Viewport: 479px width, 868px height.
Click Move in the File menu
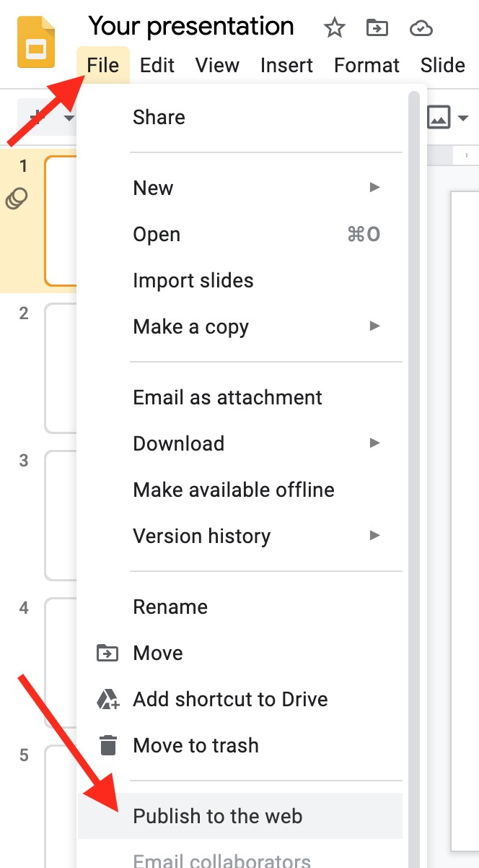[x=158, y=653]
